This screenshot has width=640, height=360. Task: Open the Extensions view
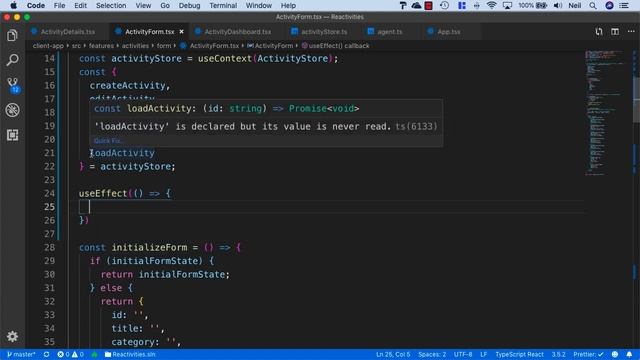click(12, 135)
